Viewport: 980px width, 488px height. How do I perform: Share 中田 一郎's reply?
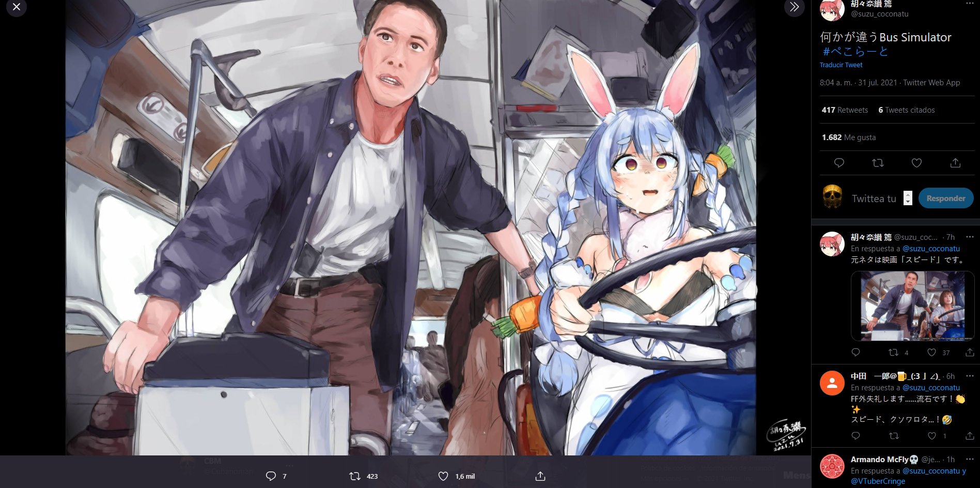[970, 436]
